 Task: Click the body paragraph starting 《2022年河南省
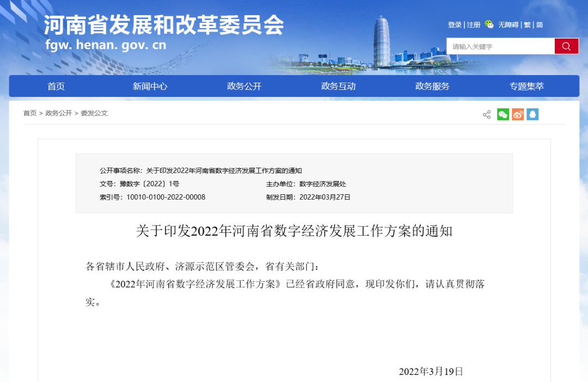coord(285,293)
